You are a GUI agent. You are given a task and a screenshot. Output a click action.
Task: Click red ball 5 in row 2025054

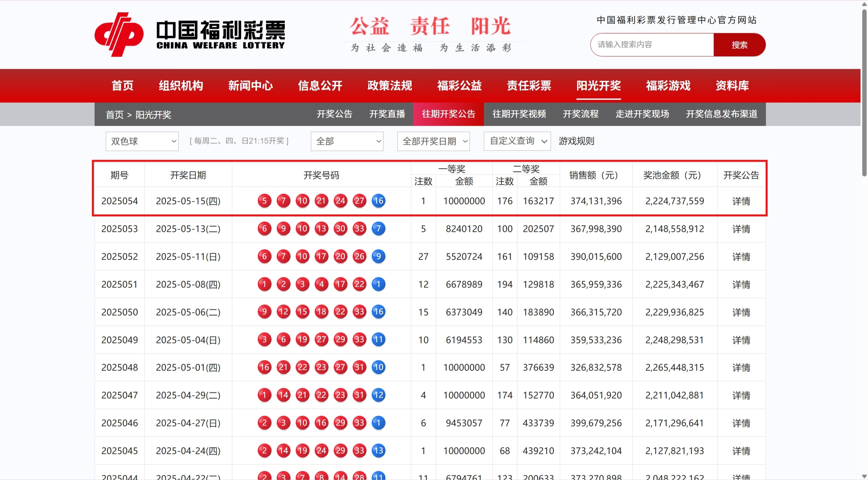point(264,201)
